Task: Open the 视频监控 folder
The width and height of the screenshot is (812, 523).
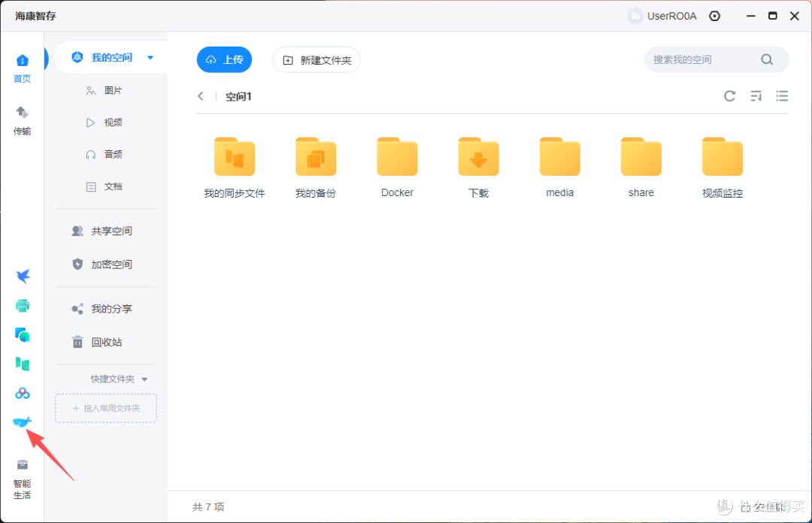Action: pyautogui.click(x=723, y=168)
